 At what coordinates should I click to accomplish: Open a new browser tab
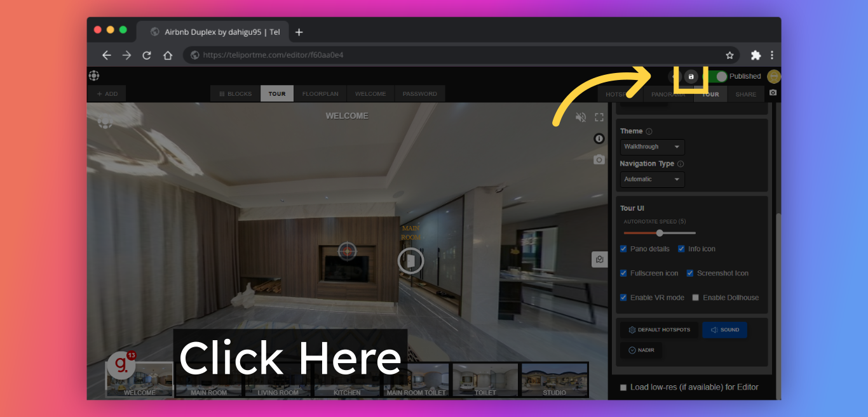(299, 32)
